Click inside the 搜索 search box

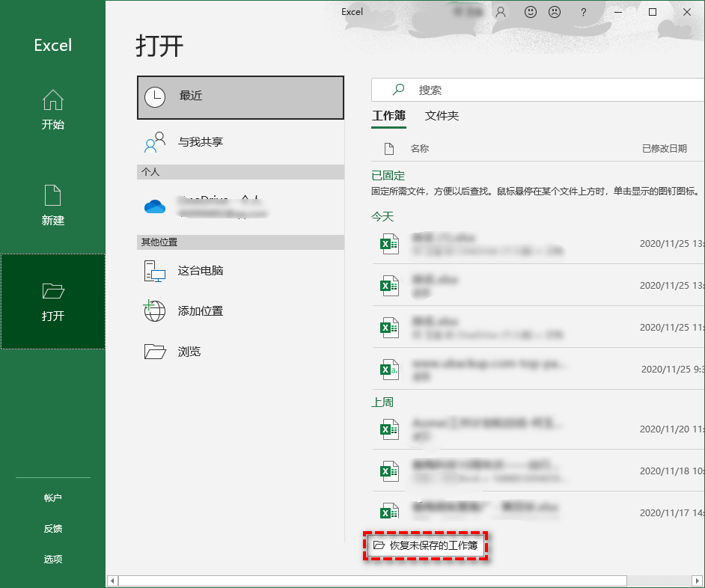click(x=538, y=90)
